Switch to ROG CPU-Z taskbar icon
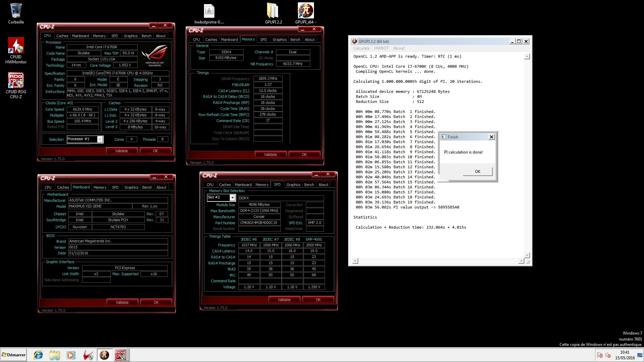The image size is (644, 362). coord(121,355)
